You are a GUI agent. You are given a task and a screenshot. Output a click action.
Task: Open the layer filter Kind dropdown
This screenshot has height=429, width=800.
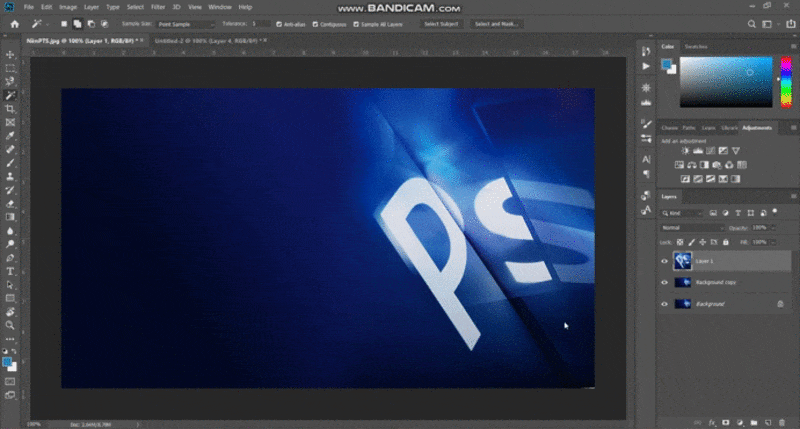click(x=682, y=213)
